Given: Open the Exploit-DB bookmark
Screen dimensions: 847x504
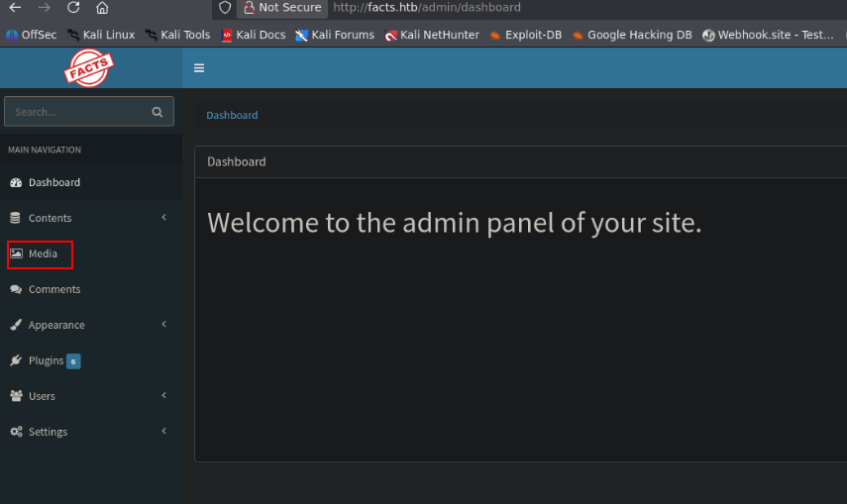Looking at the screenshot, I should [526, 35].
